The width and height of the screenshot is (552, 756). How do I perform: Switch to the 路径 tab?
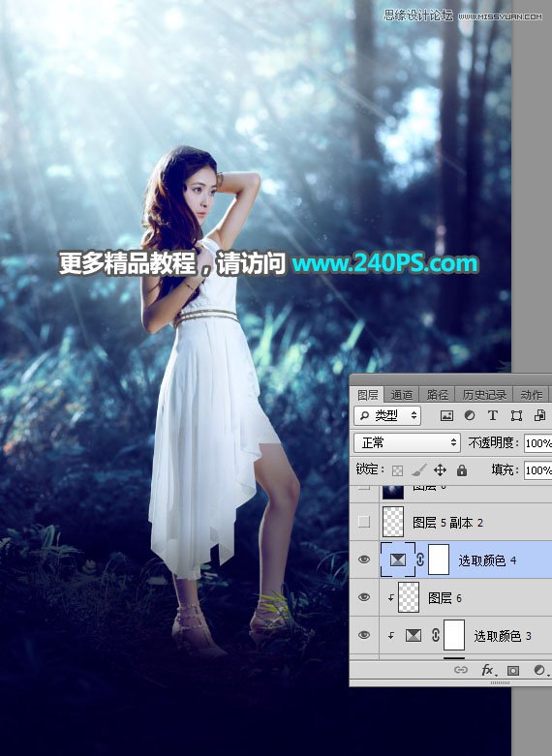pyautogui.click(x=437, y=395)
